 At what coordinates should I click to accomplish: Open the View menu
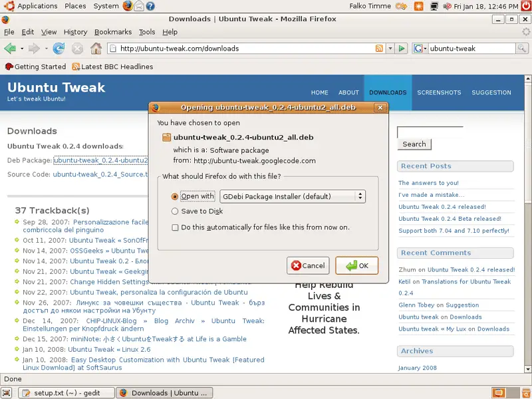(49, 32)
